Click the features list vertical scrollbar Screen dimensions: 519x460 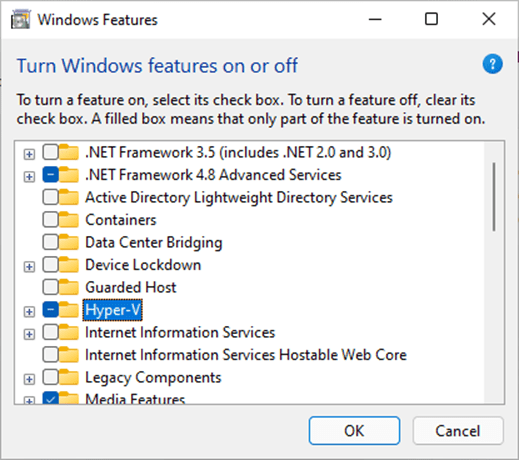pyautogui.click(x=494, y=197)
